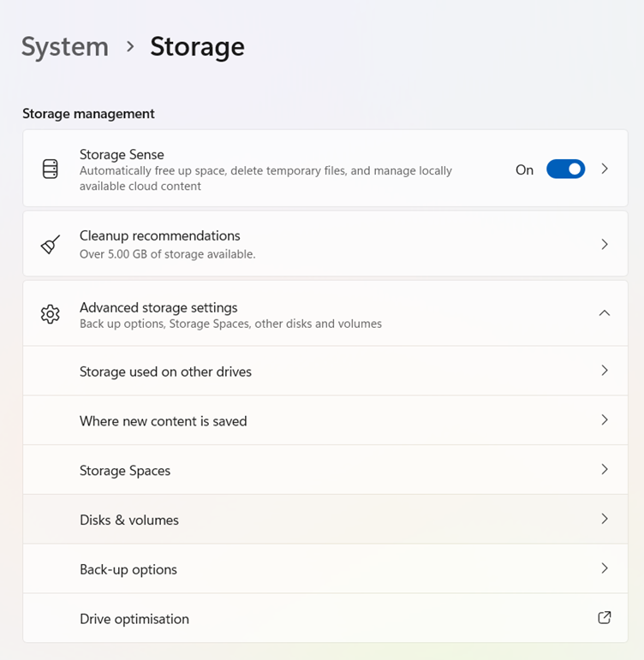Image resolution: width=644 pixels, height=660 pixels.
Task: Click the arrow on Storage Spaces row
Action: (605, 469)
